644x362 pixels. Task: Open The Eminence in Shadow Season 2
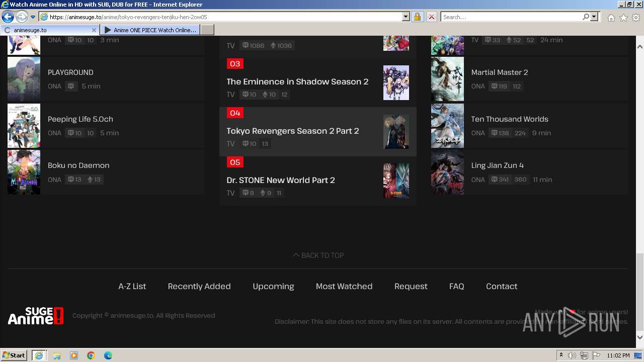click(x=297, y=81)
